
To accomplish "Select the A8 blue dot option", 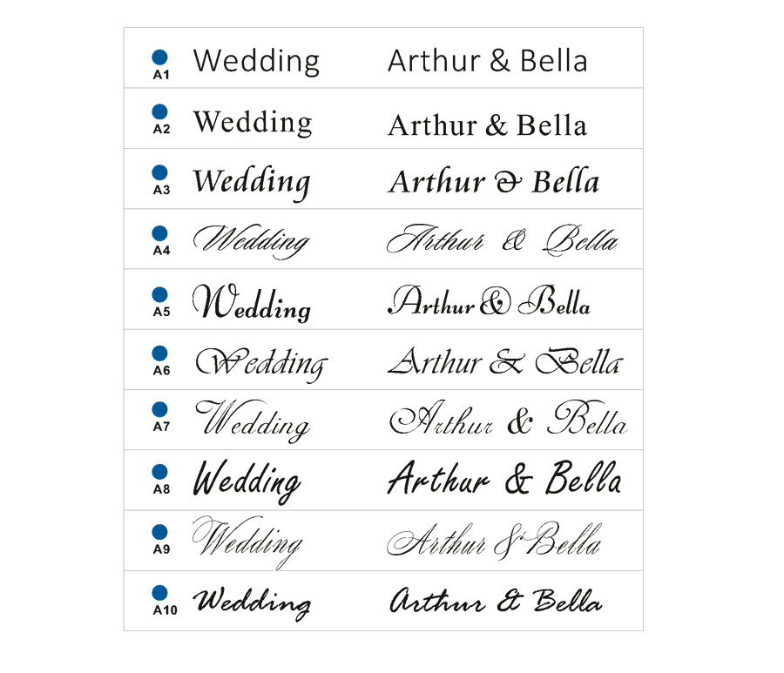I will point(159,472).
